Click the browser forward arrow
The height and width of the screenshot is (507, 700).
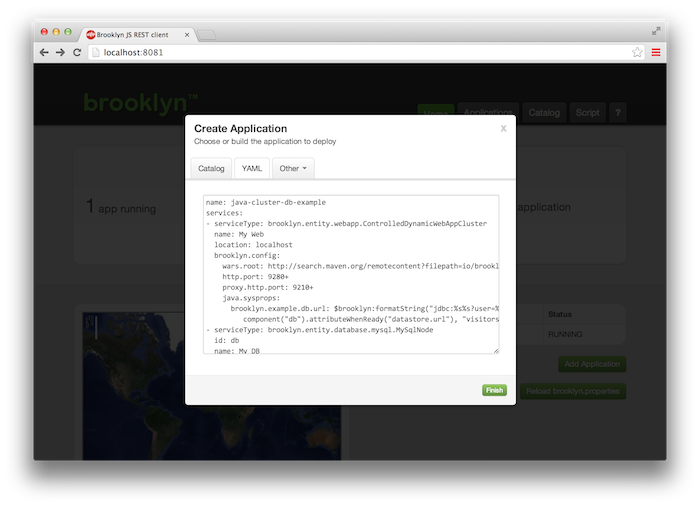coord(61,52)
